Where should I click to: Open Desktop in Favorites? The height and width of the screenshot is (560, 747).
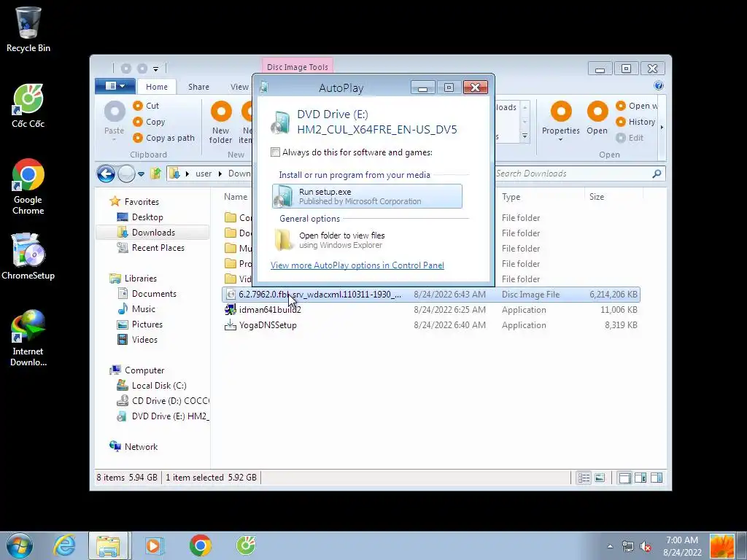(x=147, y=217)
